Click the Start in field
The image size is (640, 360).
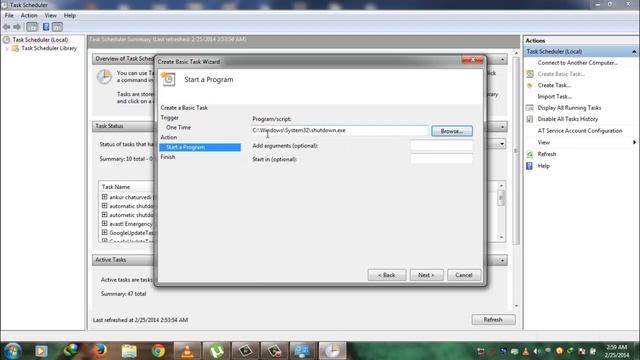[x=441, y=159]
